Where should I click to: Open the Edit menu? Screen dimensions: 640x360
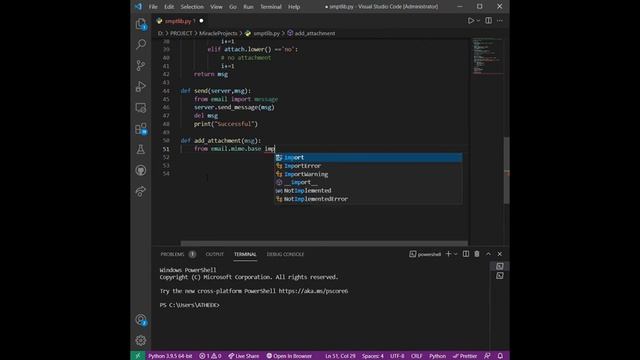(169, 7)
